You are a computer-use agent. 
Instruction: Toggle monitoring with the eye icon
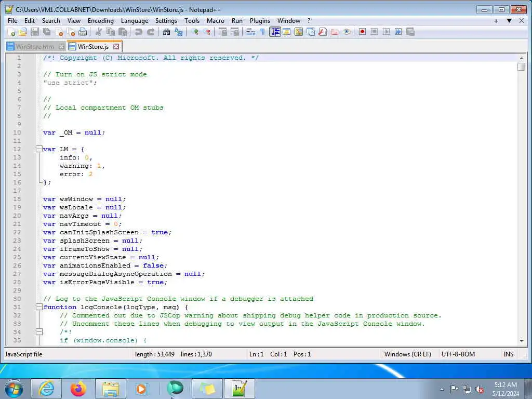[x=347, y=32]
